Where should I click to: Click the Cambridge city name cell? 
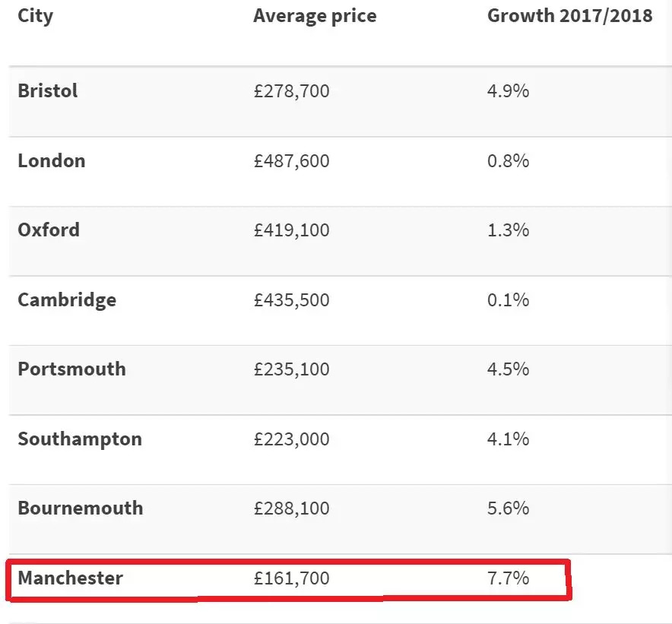point(67,300)
